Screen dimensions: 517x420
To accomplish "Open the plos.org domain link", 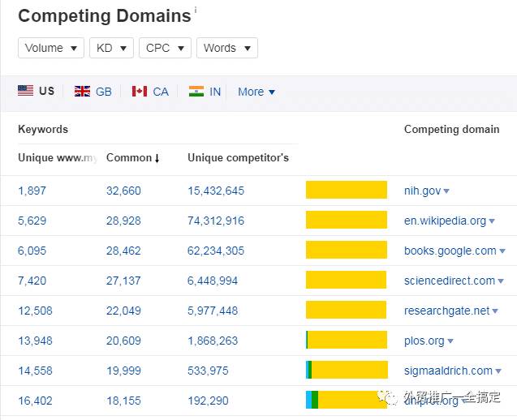I will click(x=424, y=341).
